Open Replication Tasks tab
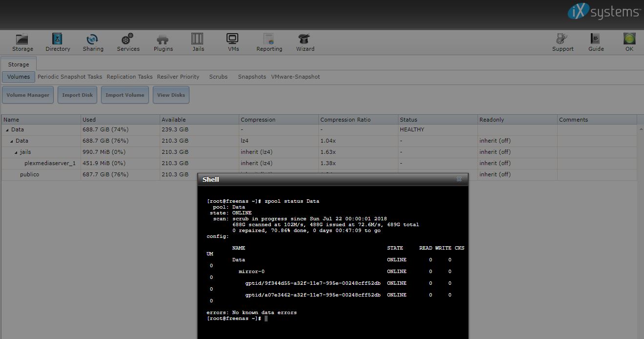Screen dimensions: 644x339 (x=129, y=77)
